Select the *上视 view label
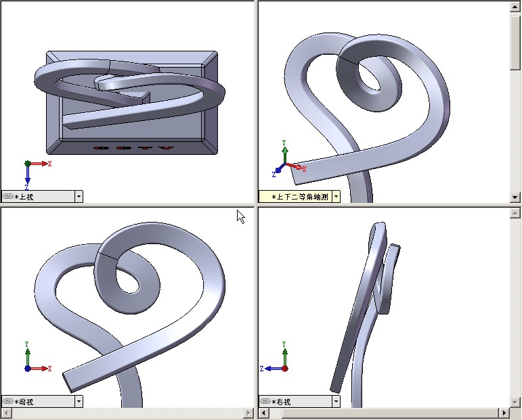The width and height of the screenshot is (522, 420). pos(24,197)
